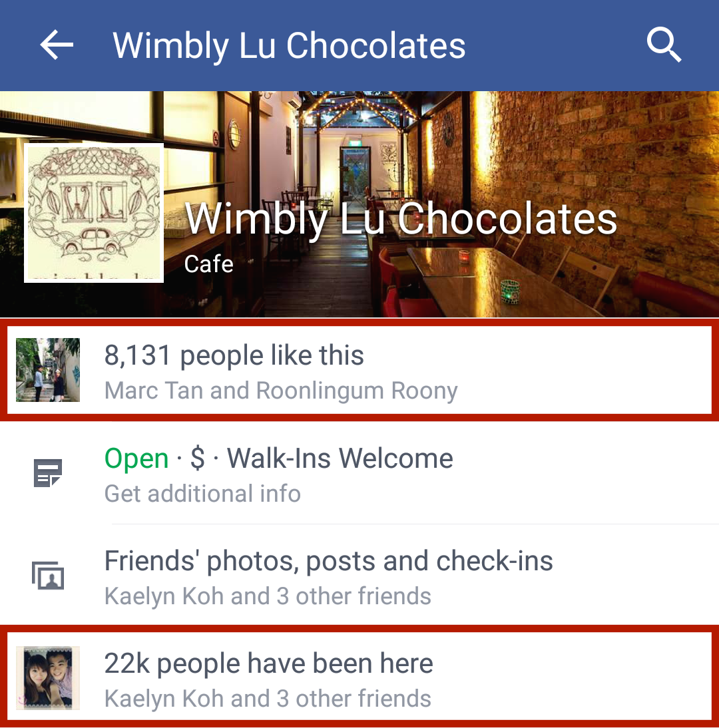Tap the header title 'Wimbly Lu Chocolates'
Image resolution: width=719 pixels, height=728 pixels.
pos(289,45)
